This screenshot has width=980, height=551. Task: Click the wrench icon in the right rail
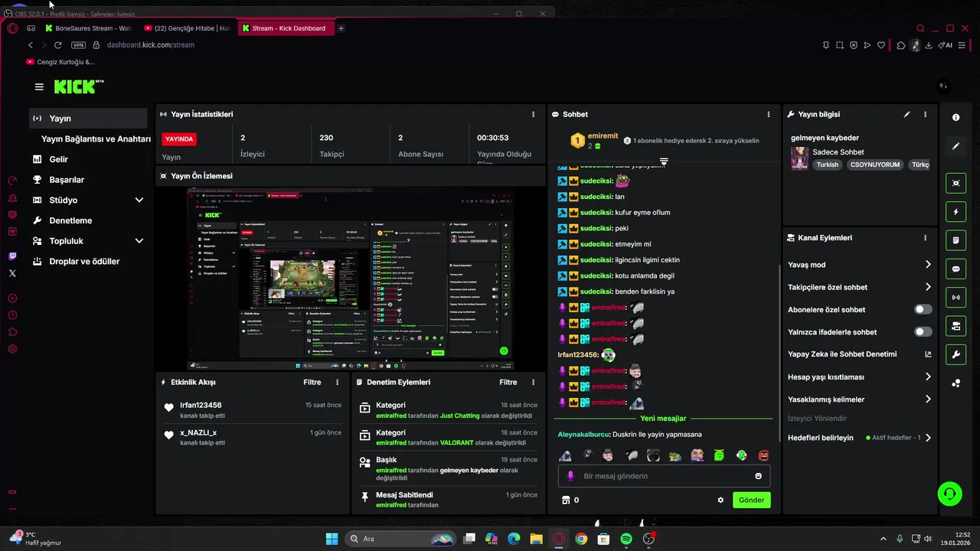click(955, 355)
